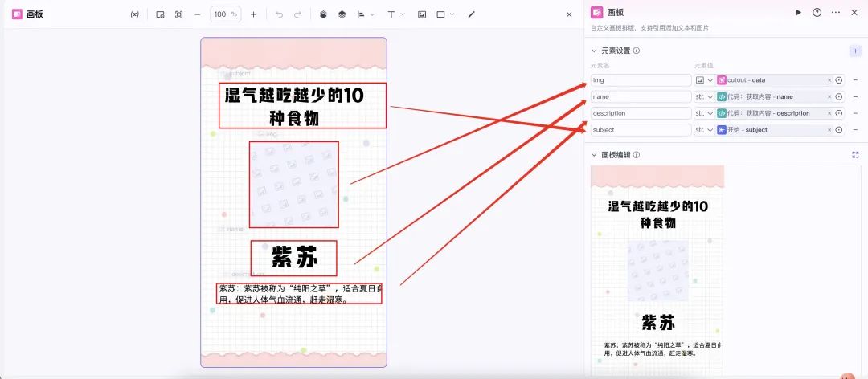Click the bring layer forward icon
Image resolution: width=868 pixels, height=379 pixels.
pyautogui.click(x=323, y=14)
